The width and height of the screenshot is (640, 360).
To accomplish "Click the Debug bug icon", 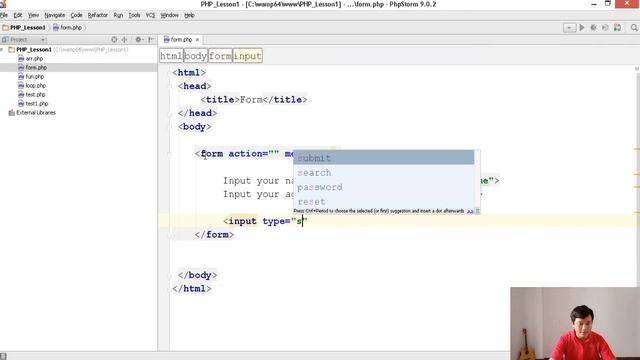I will pyautogui.click(x=593, y=27).
